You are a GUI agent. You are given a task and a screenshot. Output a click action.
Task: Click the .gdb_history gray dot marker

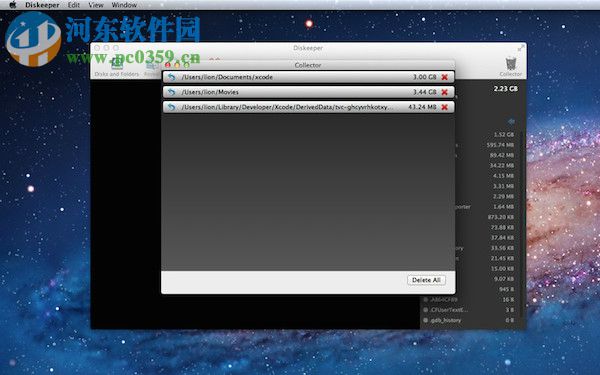[426, 320]
